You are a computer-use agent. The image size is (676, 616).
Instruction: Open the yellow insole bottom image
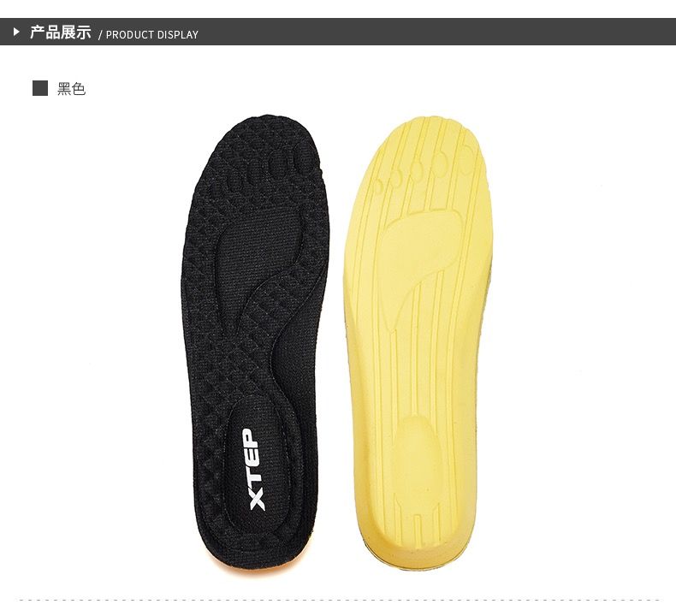pyautogui.click(x=418, y=342)
